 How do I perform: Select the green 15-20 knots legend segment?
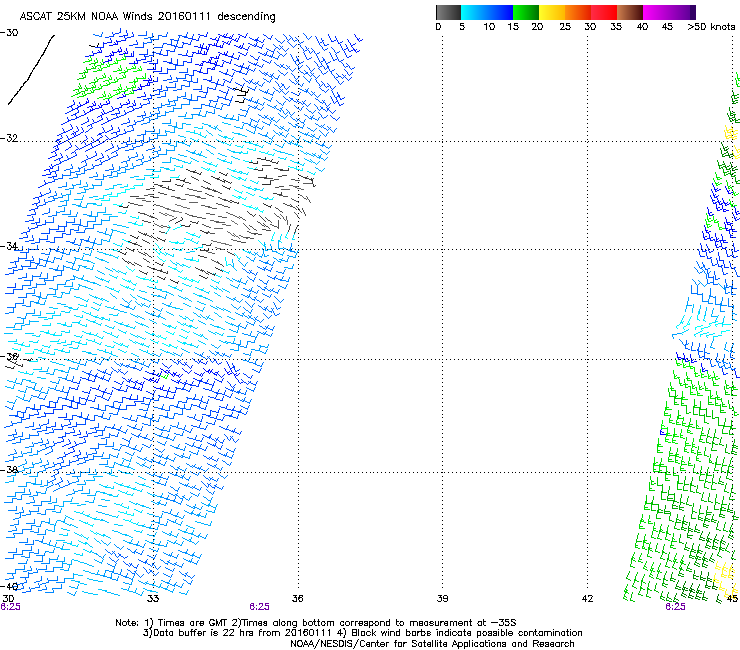pos(526,12)
